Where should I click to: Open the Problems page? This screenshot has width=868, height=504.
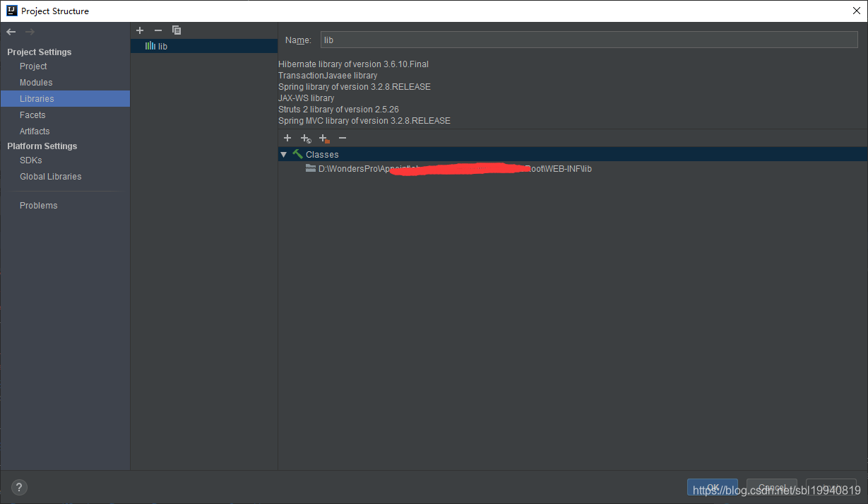pos(39,206)
